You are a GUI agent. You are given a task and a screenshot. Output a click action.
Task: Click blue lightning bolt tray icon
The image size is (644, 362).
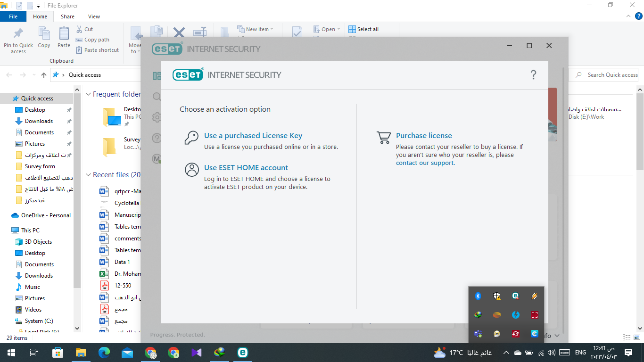tap(515, 315)
